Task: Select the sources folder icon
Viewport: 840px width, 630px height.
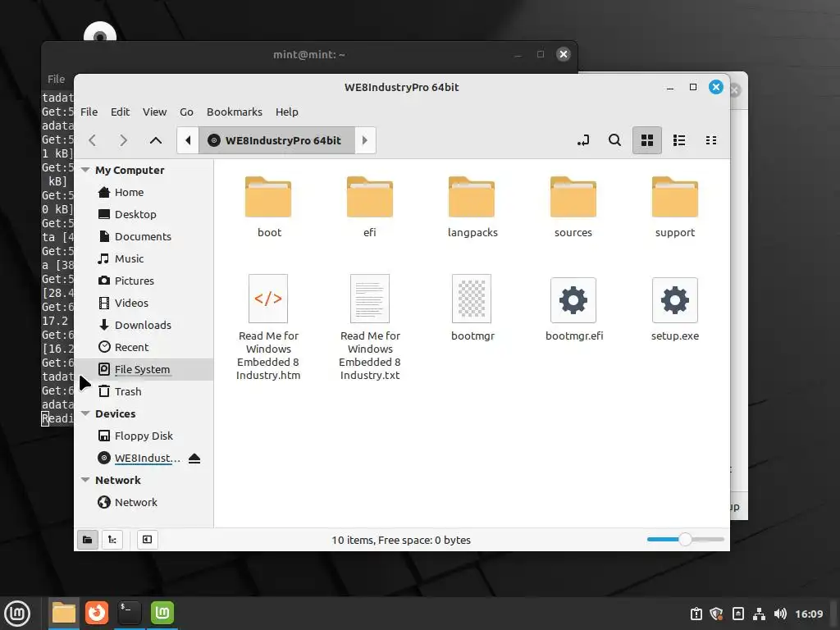Action: click(x=573, y=197)
